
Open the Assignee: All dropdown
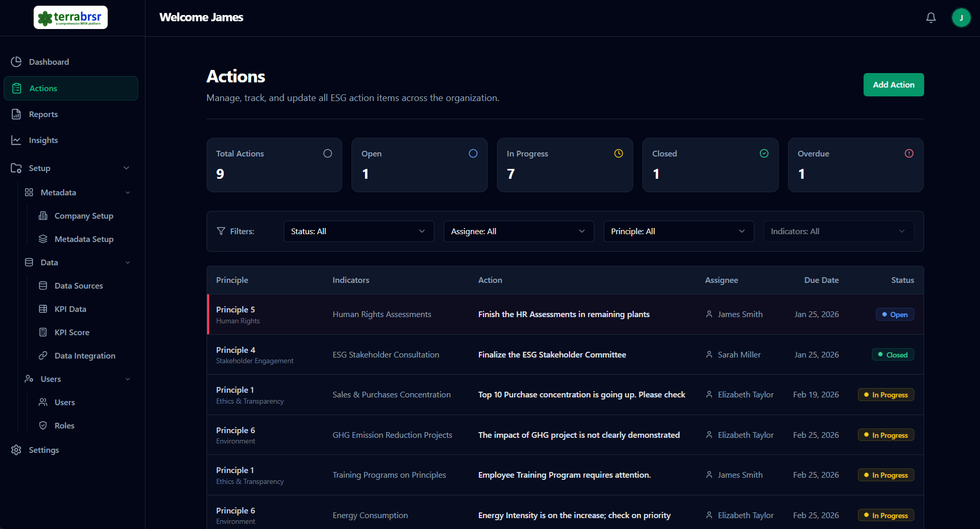[x=519, y=231]
